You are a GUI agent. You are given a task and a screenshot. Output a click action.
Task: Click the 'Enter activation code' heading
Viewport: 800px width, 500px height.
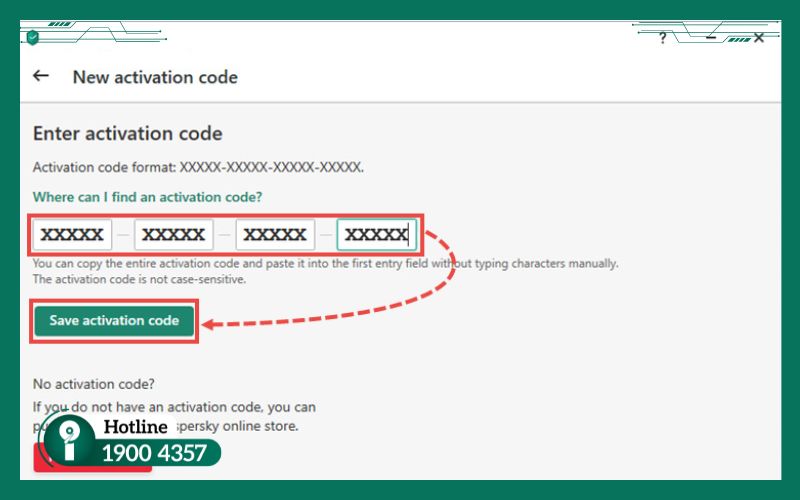pyautogui.click(x=127, y=134)
